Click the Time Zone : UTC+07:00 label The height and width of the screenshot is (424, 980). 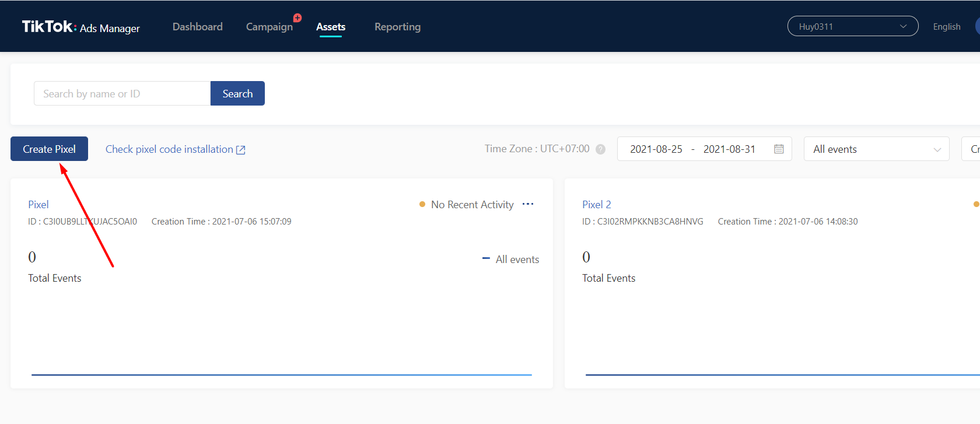537,149
